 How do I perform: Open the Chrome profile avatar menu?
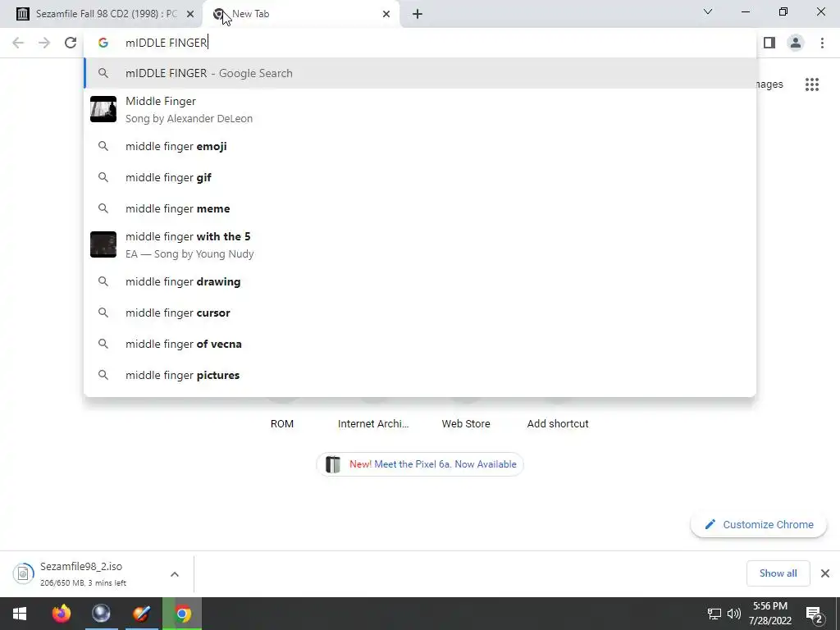[796, 43]
